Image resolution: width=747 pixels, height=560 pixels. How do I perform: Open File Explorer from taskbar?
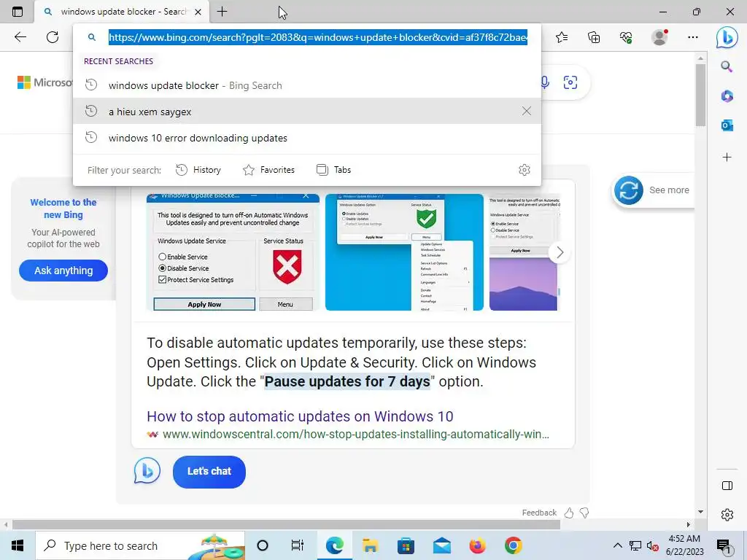pos(370,545)
